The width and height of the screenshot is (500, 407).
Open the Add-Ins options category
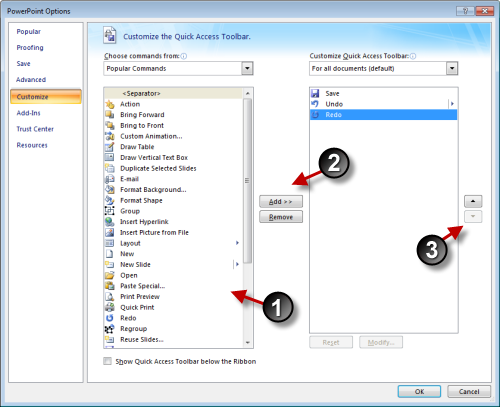[x=29, y=113]
